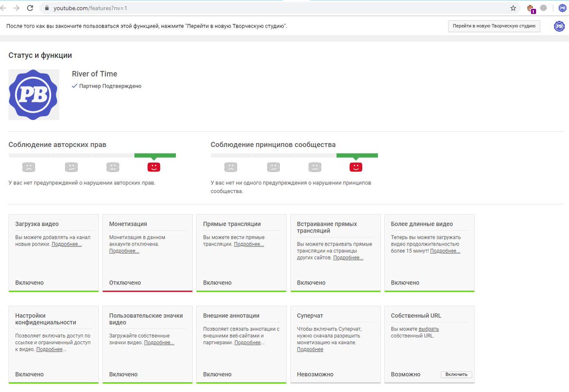569x392 pixels.
Task: Click Отключено status in Монетизация card
Action: coord(125,283)
